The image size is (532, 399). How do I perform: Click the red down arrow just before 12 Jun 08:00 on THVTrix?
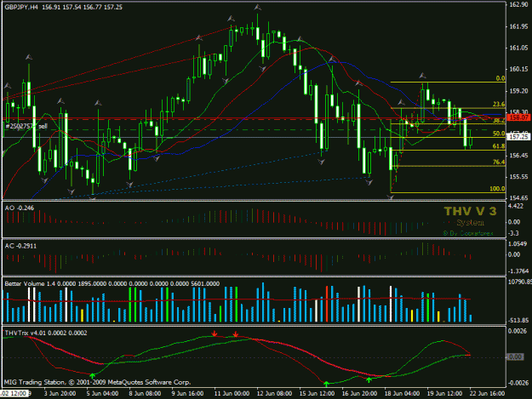pyautogui.click(x=236, y=334)
